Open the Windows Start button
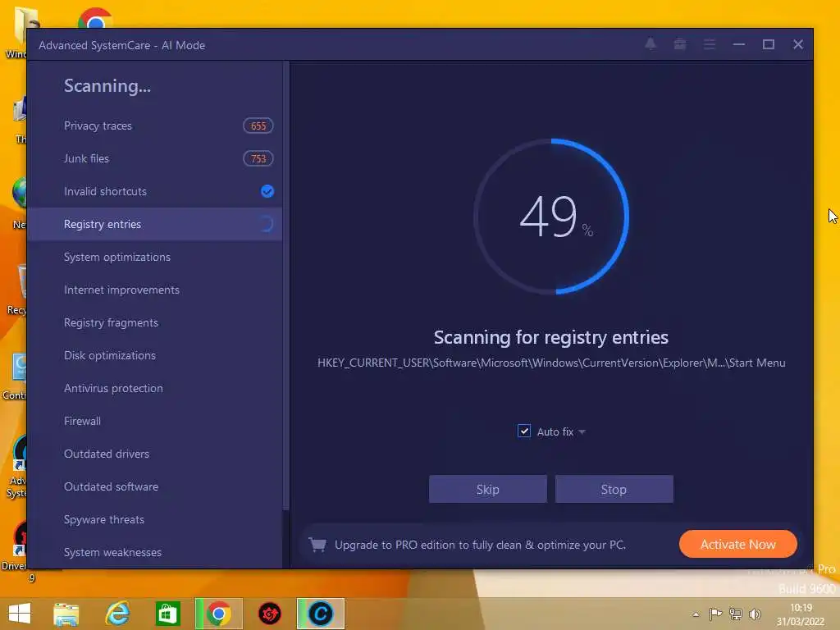840x630 pixels. click(x=20, y=614)
